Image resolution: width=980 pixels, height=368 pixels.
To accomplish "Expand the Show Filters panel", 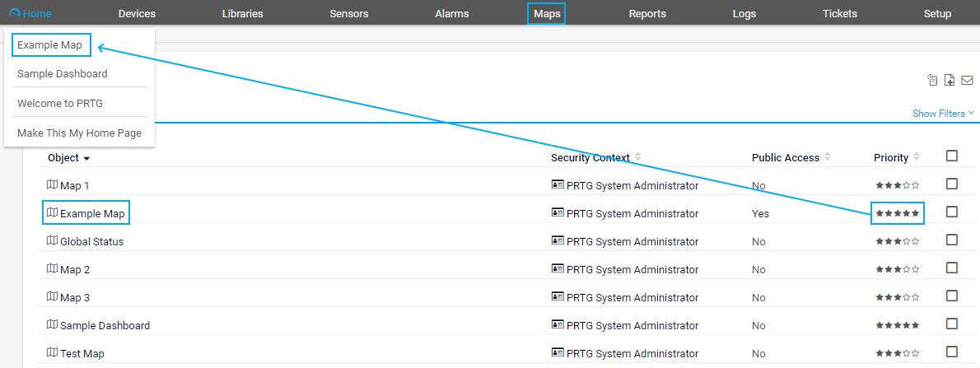I will pyautogui.click(x=943, y=114).
